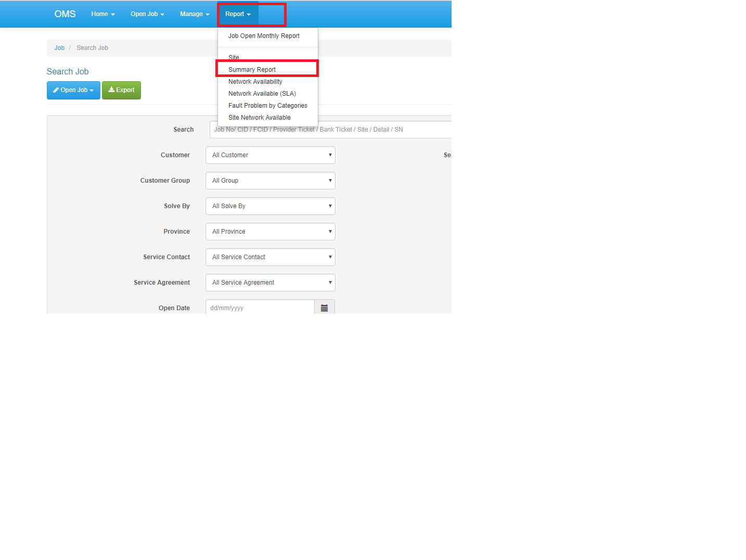Open Network Available (SLA) report

(x=267, y=94)
